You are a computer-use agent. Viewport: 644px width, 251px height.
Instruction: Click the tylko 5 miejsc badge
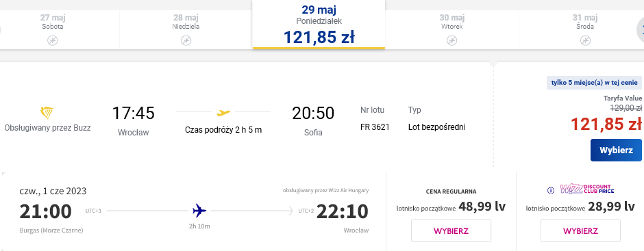pyautogui.click(x=594, y=83)
